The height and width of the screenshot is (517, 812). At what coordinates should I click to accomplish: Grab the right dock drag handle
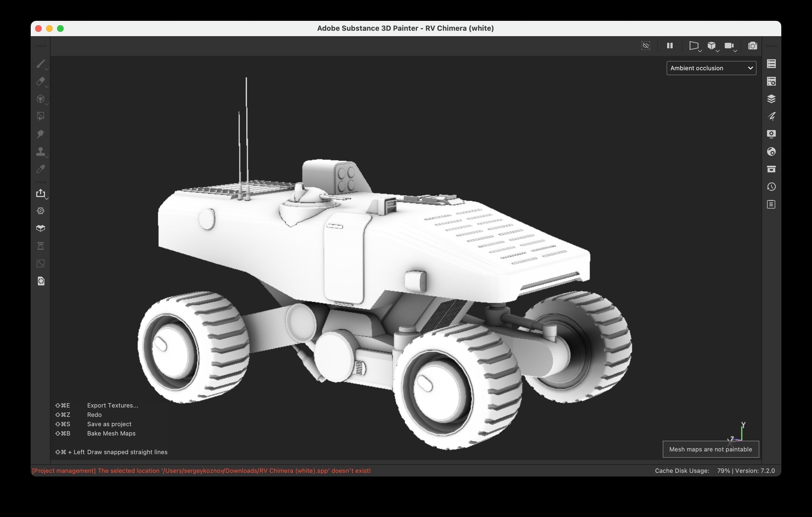771,46
